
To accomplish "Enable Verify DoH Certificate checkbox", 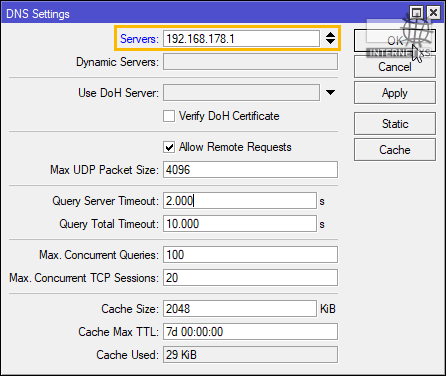I will pos(169,116).
